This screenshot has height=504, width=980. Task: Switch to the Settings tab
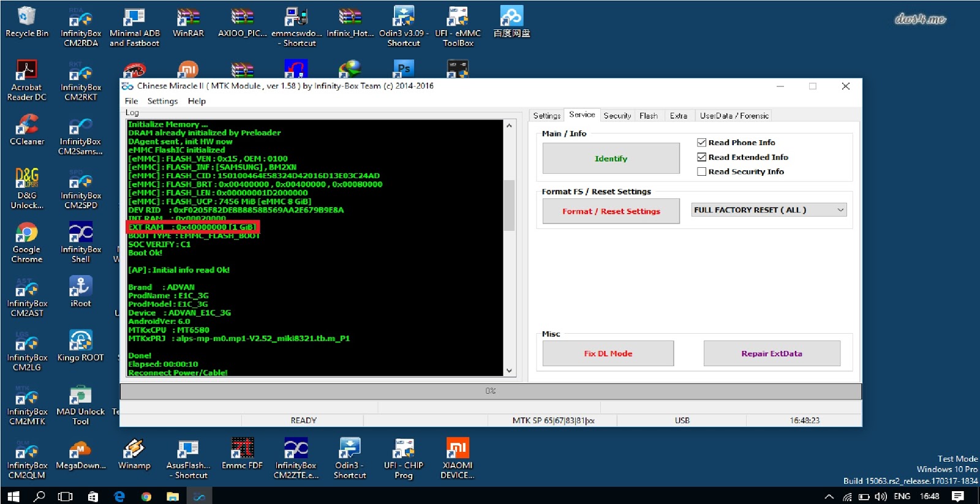click(x=546, y=116)
